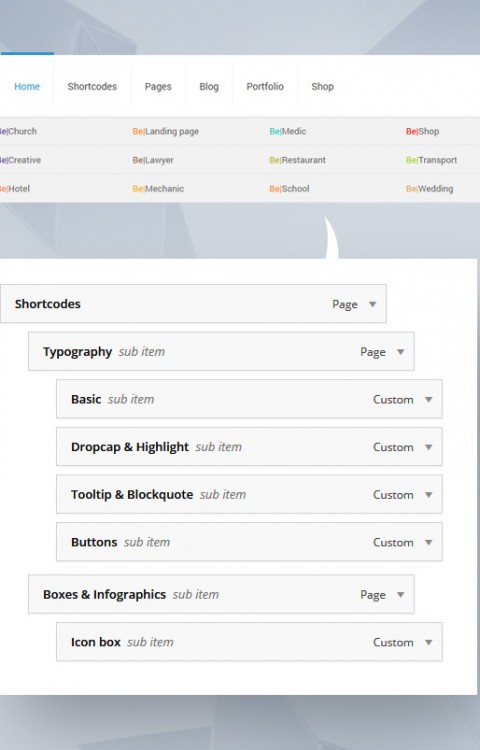Expand the Icon box item arrow

click(428, 642)
